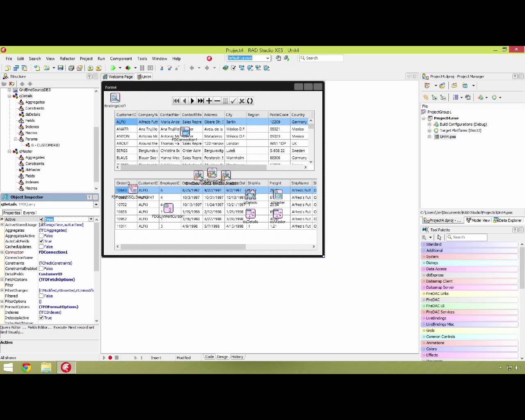Select the qMaster component icon on the form
525x420 pixels.
(278, 194)
